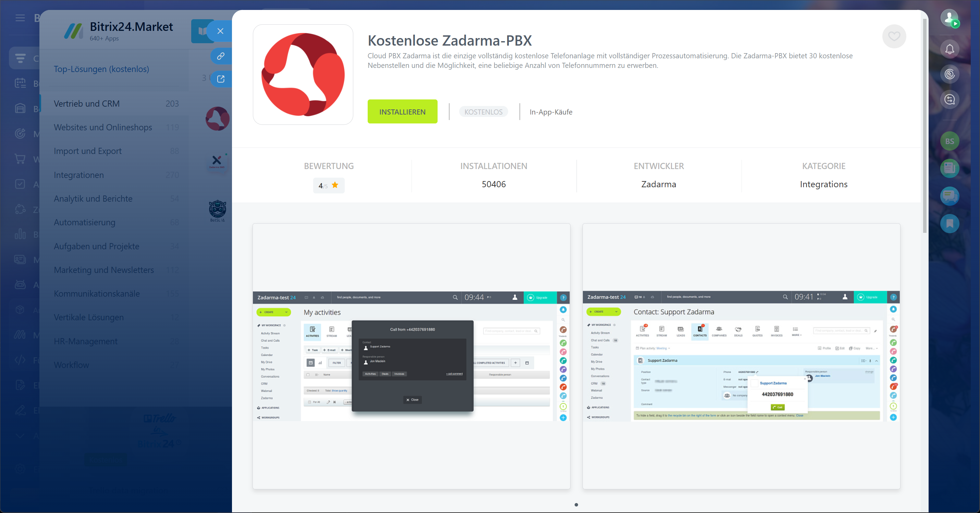The image size is (980, 513).
Task: Click the screenshot carousel pagination dot
Action: pos(576,505)
